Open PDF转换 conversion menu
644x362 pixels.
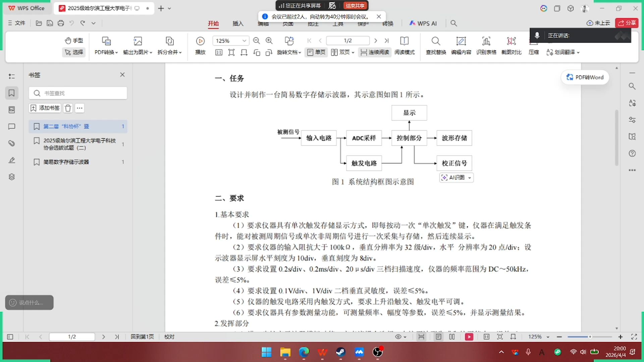click(x=106, y=46)
